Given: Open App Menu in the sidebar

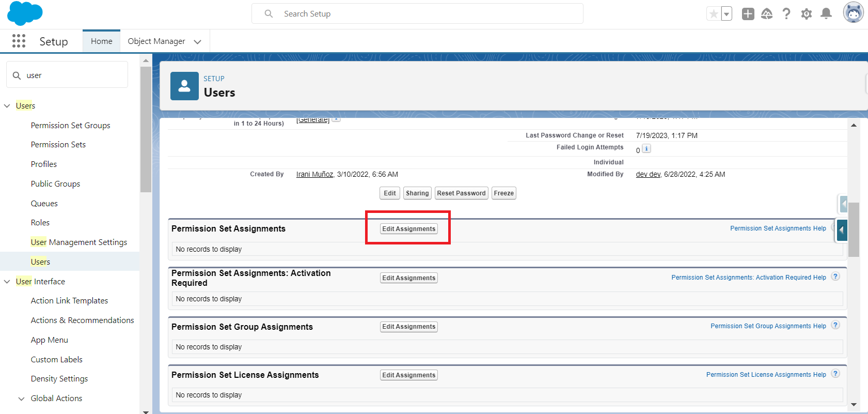Looking at the screenshot, I should click(50, 340).
